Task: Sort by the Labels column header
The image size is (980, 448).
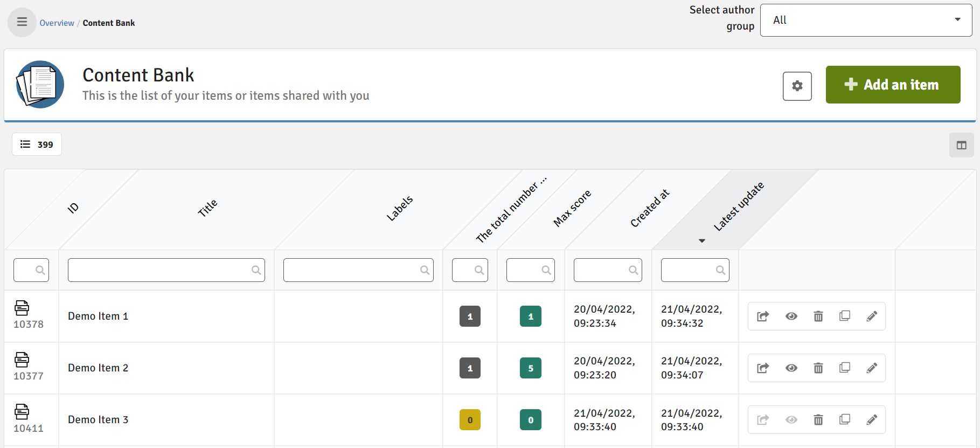Action: tap(399, 208)
